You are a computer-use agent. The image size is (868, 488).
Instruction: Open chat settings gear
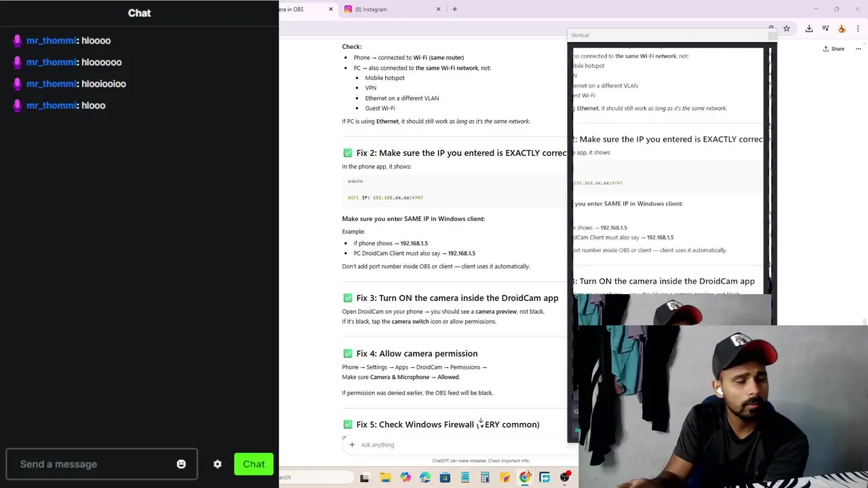217,464
